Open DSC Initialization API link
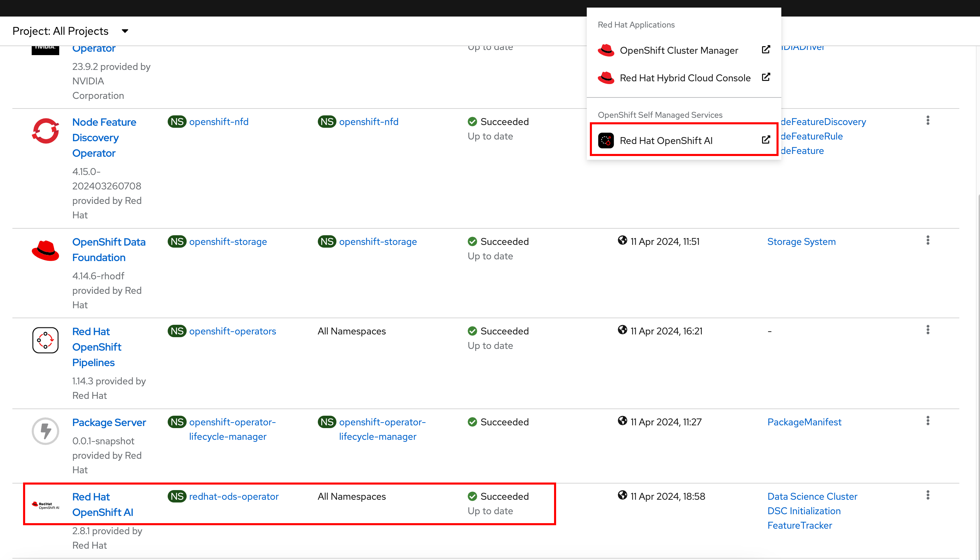The width and height of the screenshot is (980, 560). [804, 511]
